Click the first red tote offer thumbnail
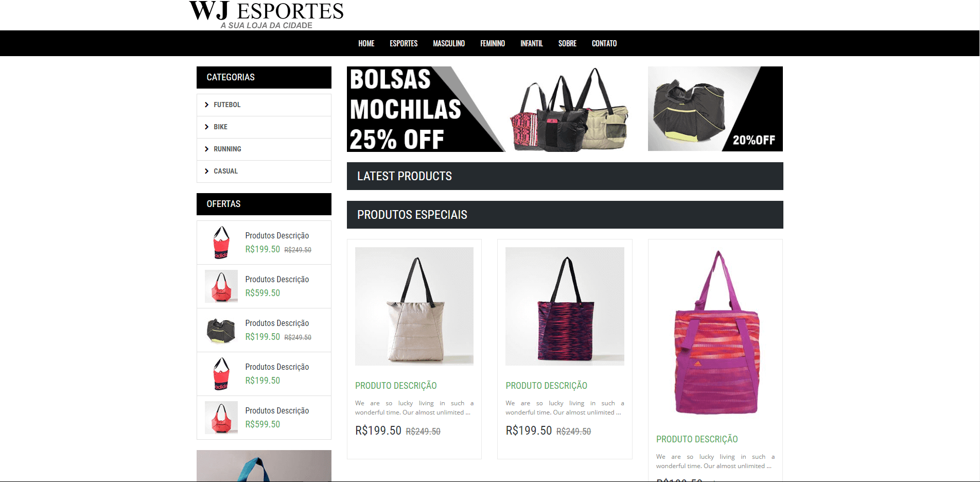This screenshot has width=980, height=482. point(221,243)
